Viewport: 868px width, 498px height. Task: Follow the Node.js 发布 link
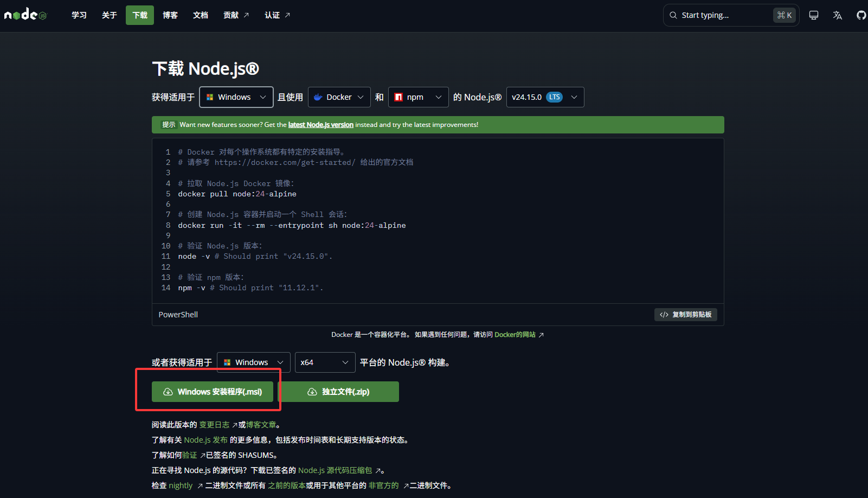click(x=206, y=440)
